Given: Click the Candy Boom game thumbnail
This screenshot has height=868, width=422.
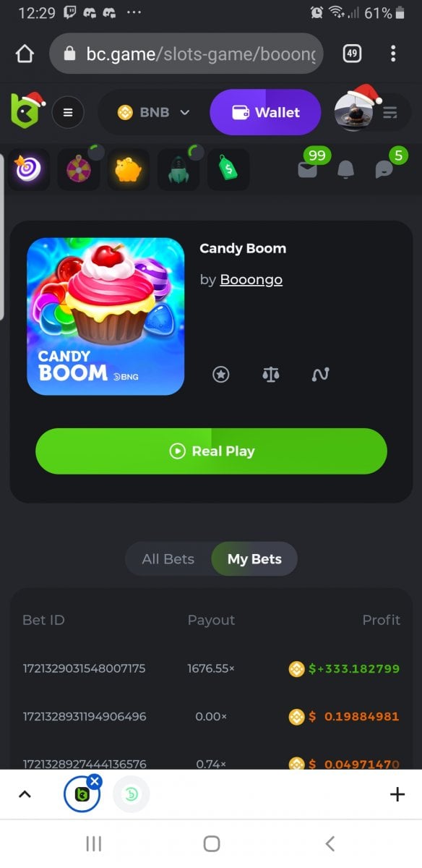Looking at the screenshot, I should (x=105, y=316).
